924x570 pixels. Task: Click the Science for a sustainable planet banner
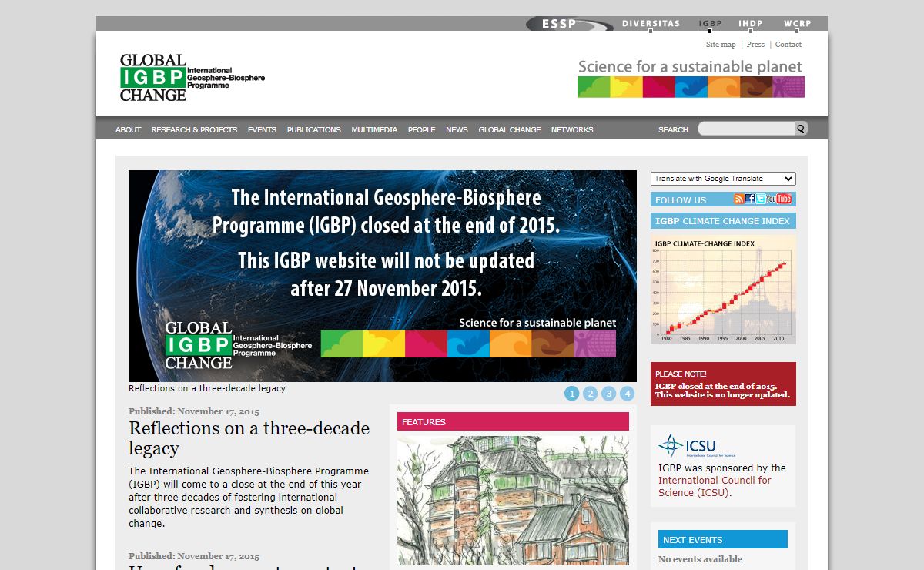(691, 79)
